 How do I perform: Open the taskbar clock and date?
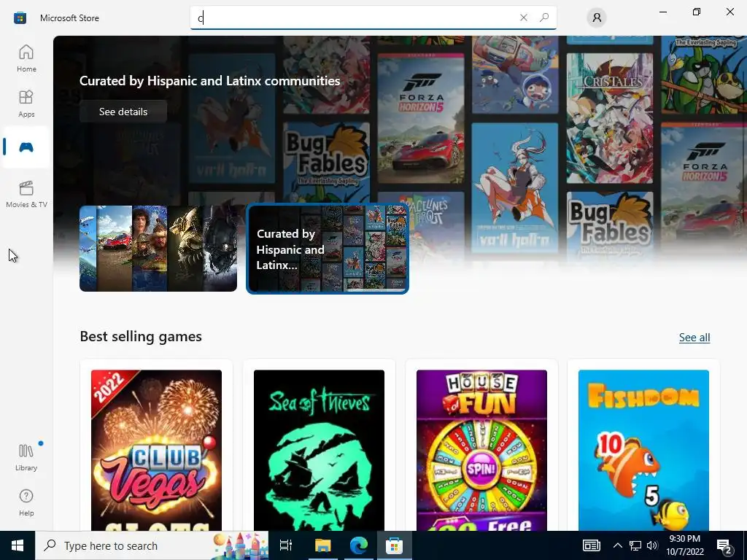click(x=684, y=545)
